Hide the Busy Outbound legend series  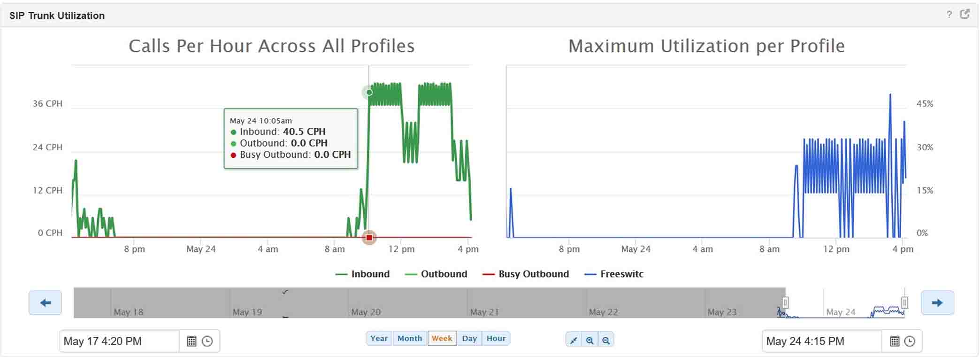(x=526, y=274)
